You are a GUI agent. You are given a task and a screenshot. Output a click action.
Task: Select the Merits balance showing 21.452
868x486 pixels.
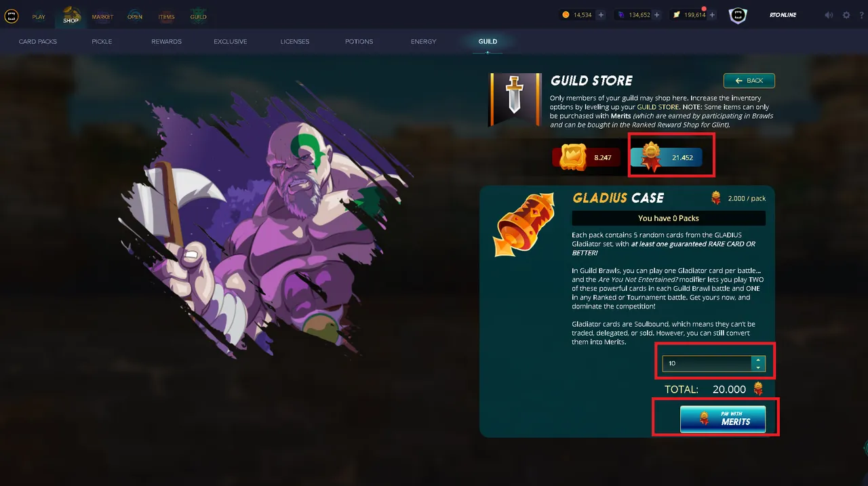click(x=666, y=157)
